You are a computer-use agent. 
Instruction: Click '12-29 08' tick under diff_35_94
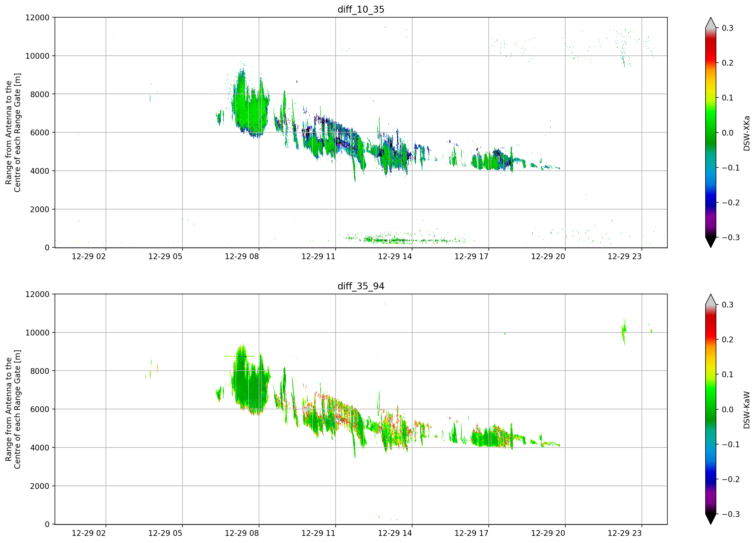pos(242,533)
